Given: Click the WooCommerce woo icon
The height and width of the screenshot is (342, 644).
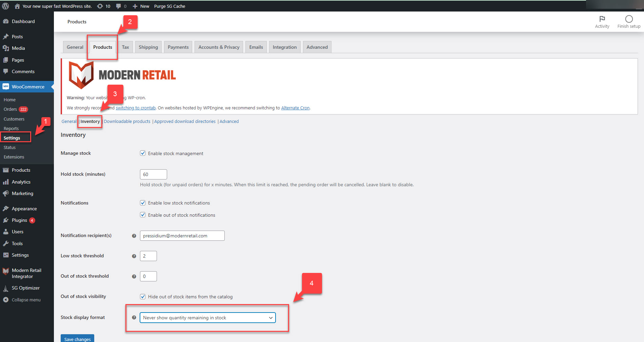Looking at the screenshot, I should tap(6, 87).
